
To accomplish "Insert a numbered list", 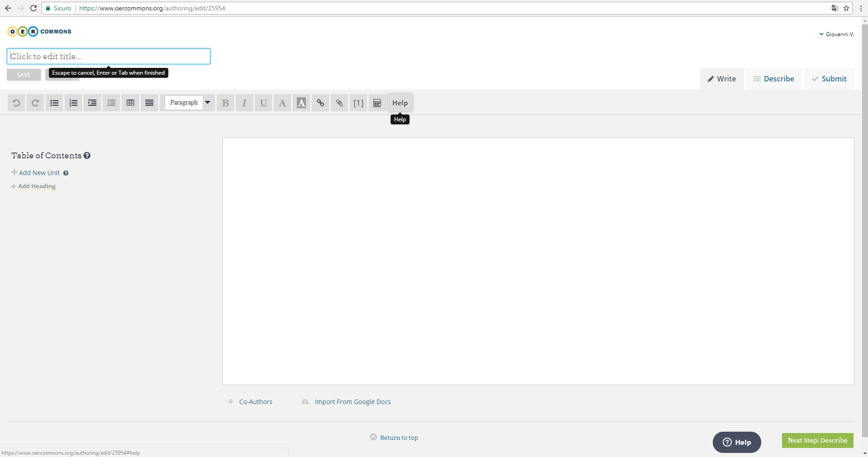I will (x=73, y=103).
